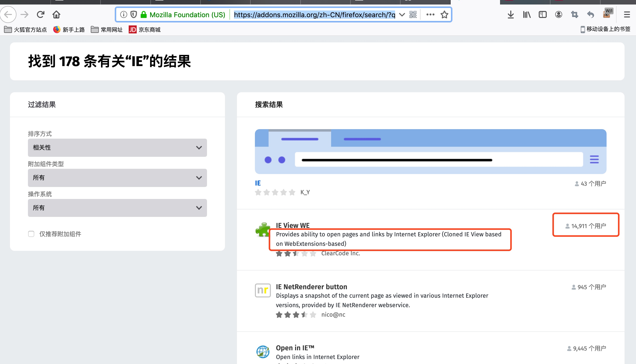Click the green secure lock icon
The height and width of the screenshot is (364, 636).
coord(144,14)
